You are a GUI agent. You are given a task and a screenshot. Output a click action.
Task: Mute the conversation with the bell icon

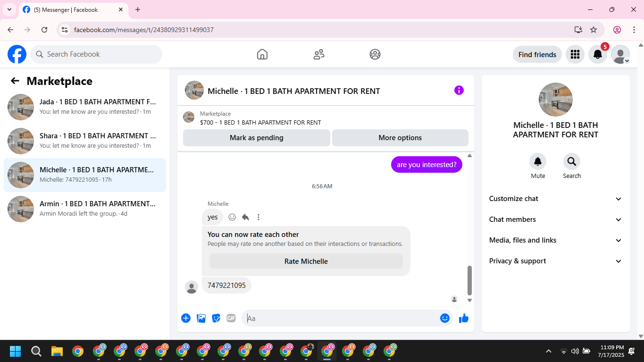tap(538, 162)
